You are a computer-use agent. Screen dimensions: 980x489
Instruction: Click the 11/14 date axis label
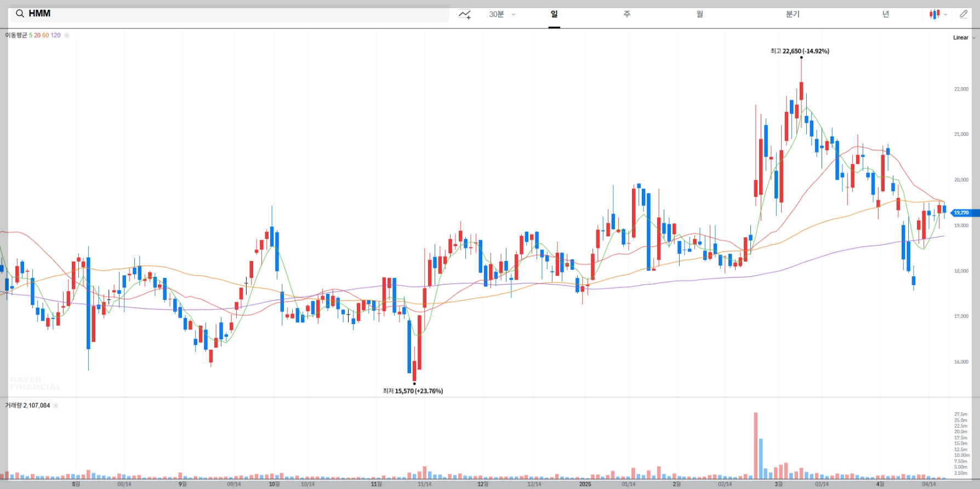click(424, 484)
